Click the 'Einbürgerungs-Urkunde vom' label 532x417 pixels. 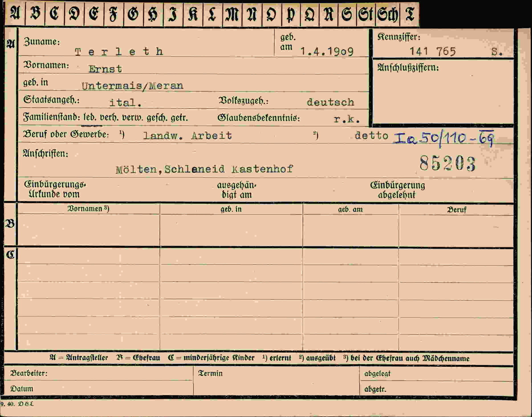pos(55,189)
